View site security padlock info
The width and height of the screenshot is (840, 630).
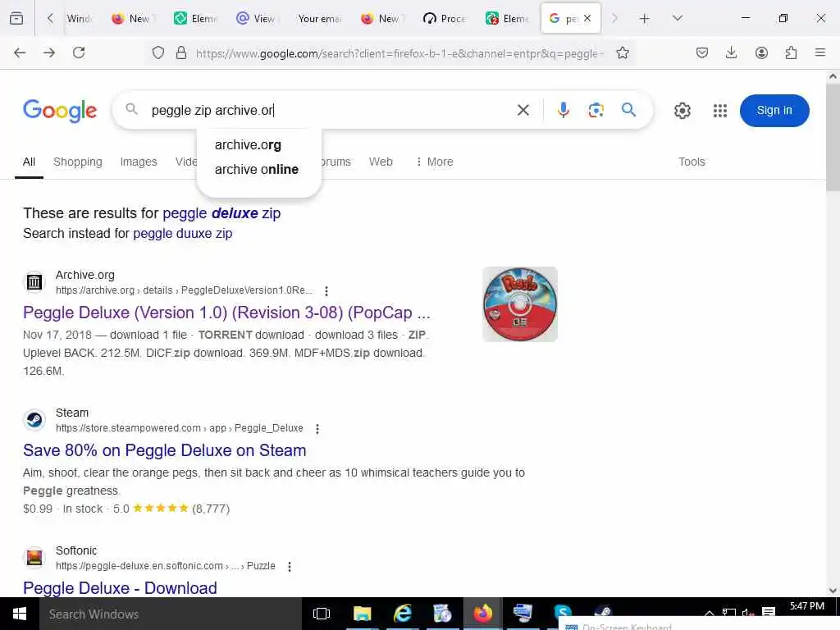click(x=181, y=52)
